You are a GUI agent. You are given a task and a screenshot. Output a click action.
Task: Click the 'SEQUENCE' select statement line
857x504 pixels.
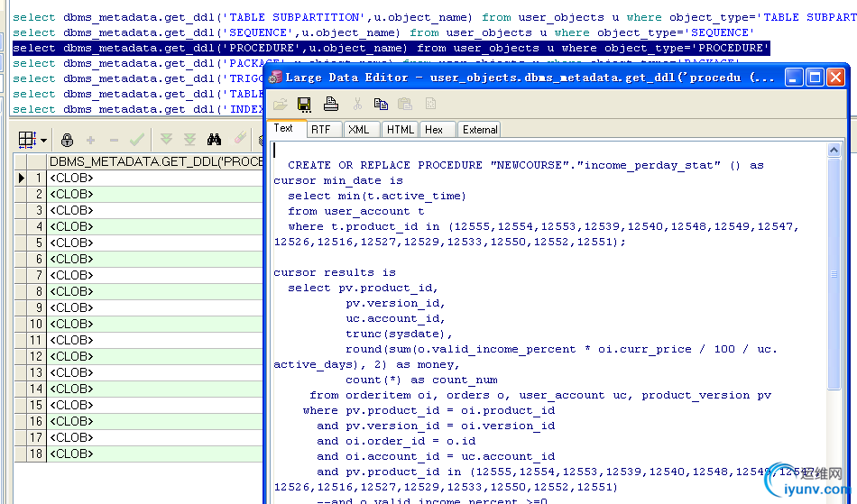(383, 32)
